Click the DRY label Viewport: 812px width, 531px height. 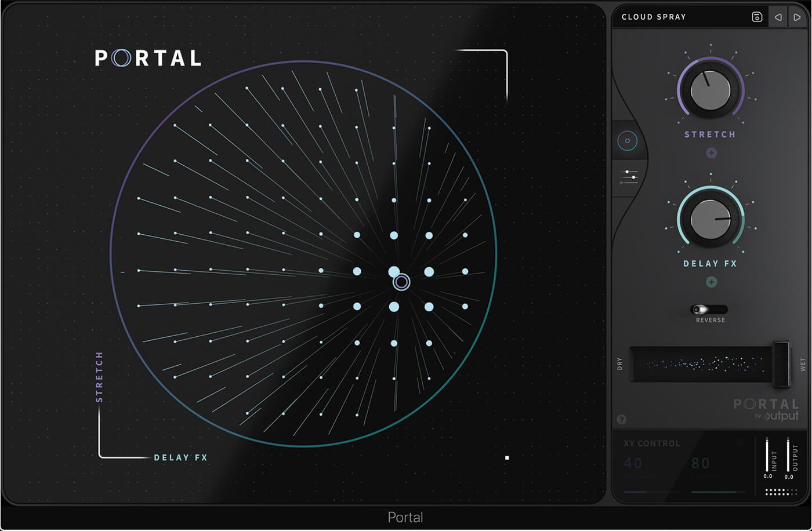[x=619, y=364]
